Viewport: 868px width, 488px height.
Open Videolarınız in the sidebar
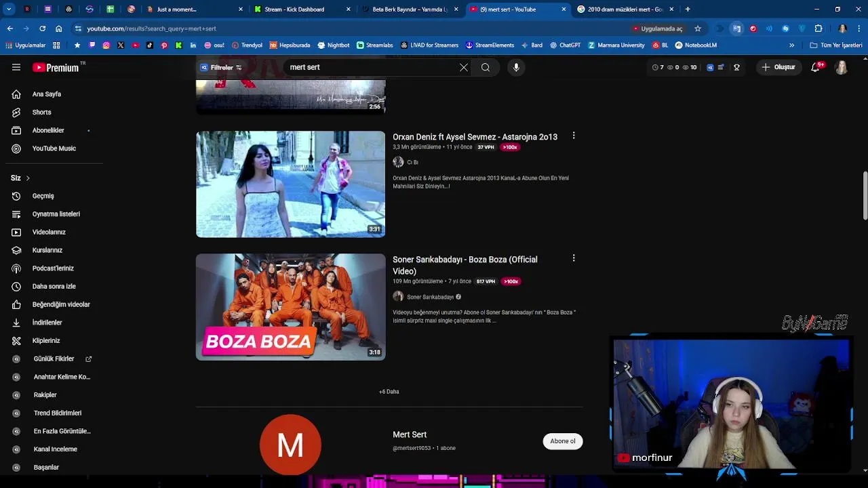point(49,232)
